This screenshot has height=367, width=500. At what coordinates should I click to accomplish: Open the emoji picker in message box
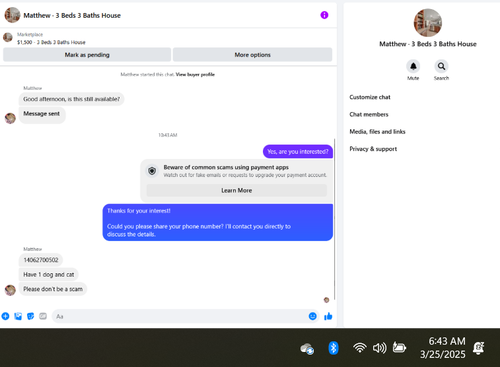(312, 316)
